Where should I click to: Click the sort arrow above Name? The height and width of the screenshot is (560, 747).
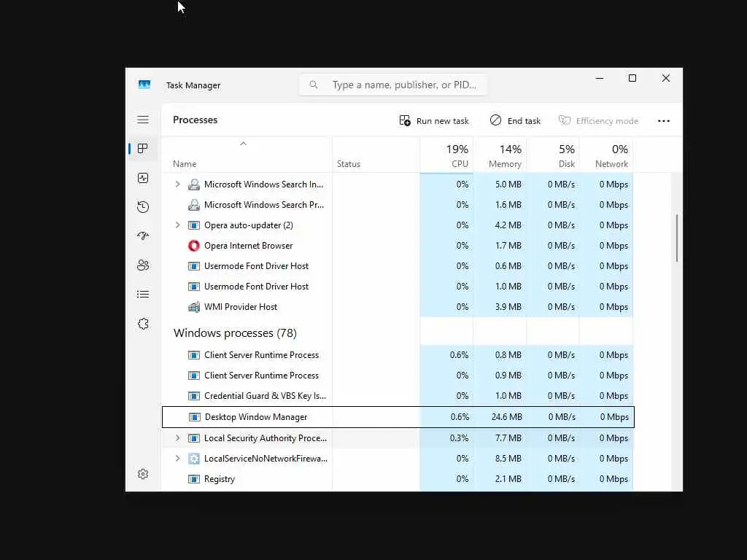(x=243, y=144)
